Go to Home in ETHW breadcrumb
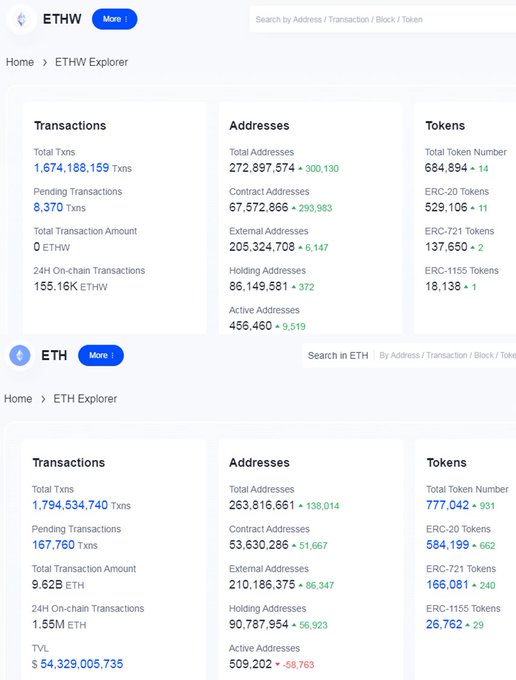516x680 pixels. (x=20, y=62)
